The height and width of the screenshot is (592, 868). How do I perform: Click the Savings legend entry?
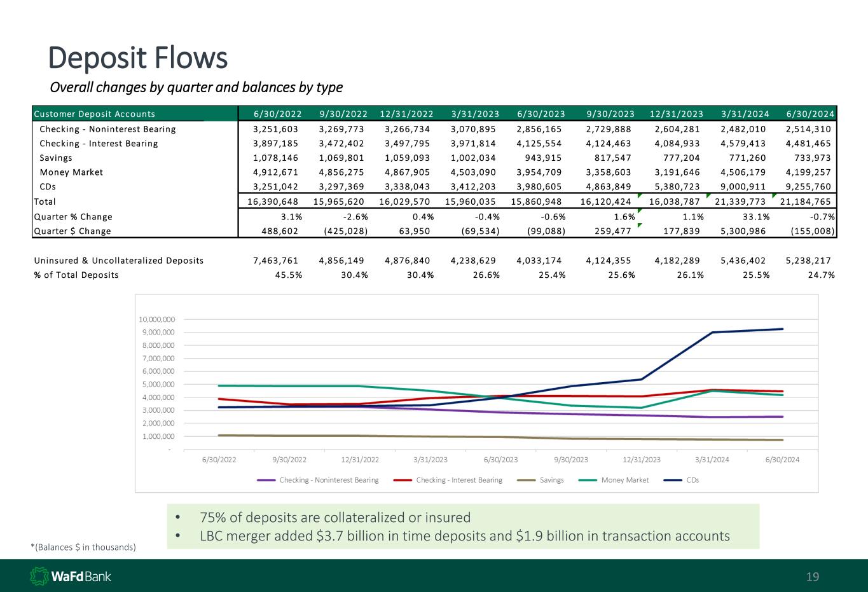point(541,480)
